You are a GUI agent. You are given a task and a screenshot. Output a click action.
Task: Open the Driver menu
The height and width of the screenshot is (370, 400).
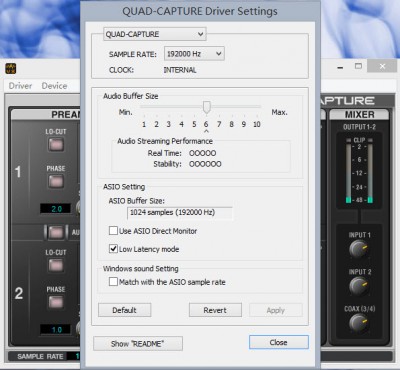coord(20,86)
